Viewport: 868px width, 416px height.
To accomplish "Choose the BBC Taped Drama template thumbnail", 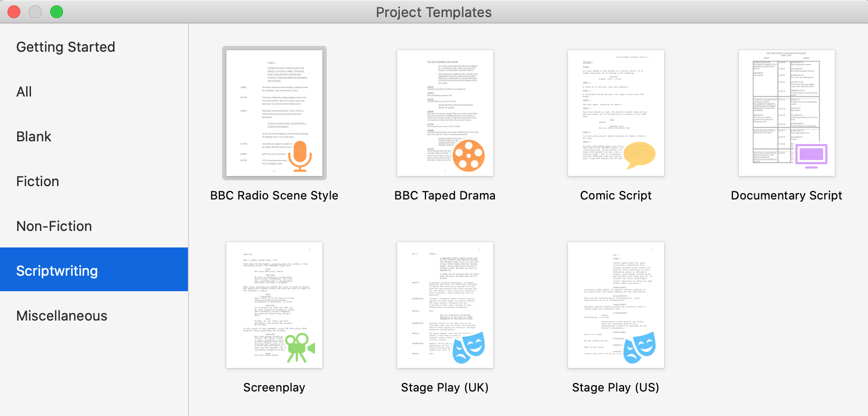I will (x=445, y=113).
